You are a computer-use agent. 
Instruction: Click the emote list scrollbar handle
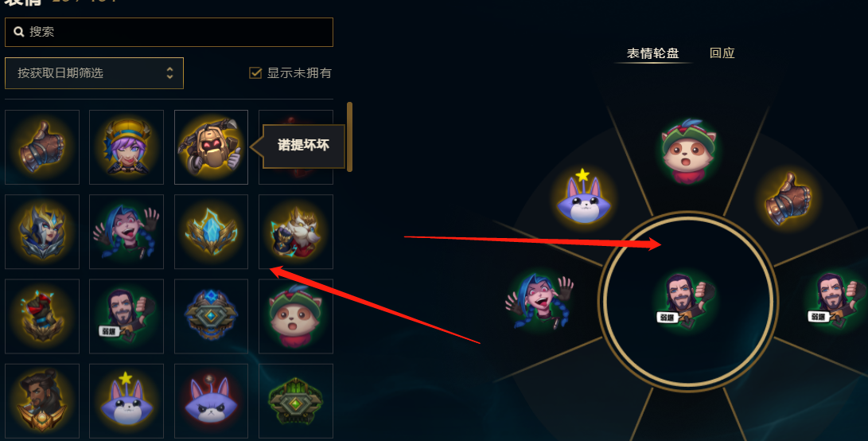[349, 137]
